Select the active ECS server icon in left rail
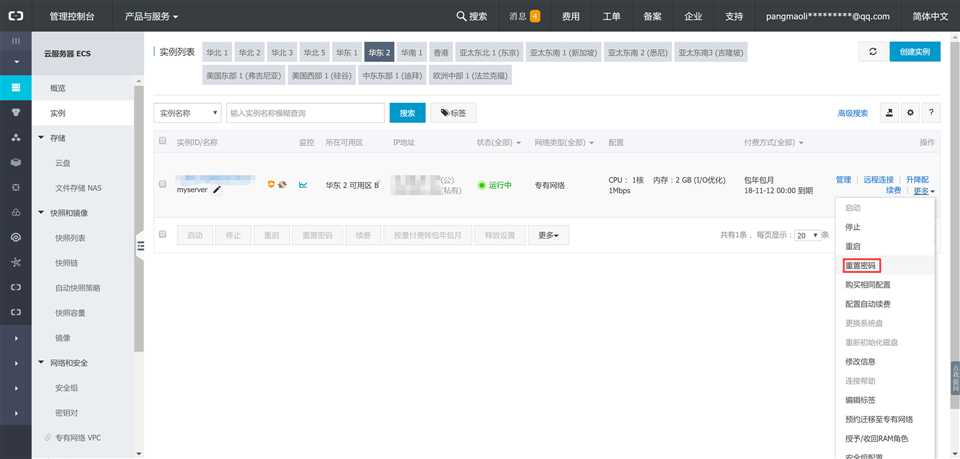The height and width of the screenshot is (459, 960). tap(16, 88)
